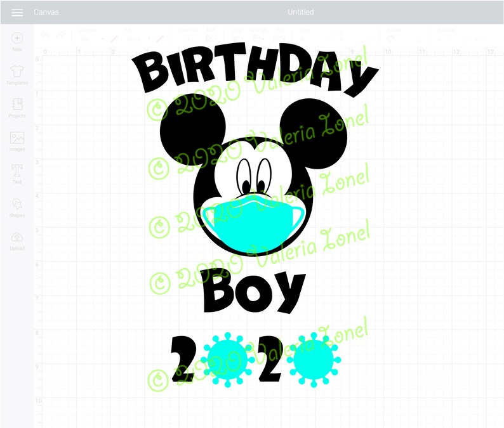Click the Untitled project title
Image resolution: width=504 pixels, height=428 pixels.
pos(300,12)
